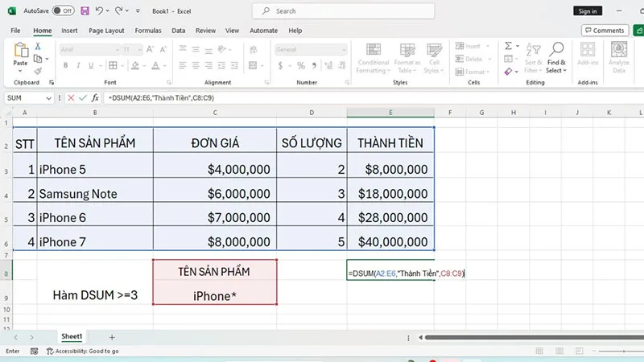Click the AutoSum sigma icon
The image size is (644, 362).
[509, 46]
